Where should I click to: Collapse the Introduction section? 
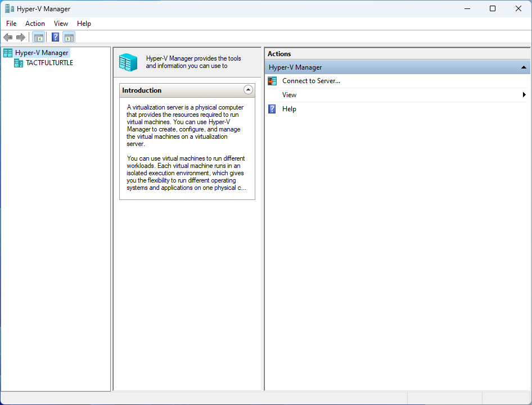pos(248,90)
